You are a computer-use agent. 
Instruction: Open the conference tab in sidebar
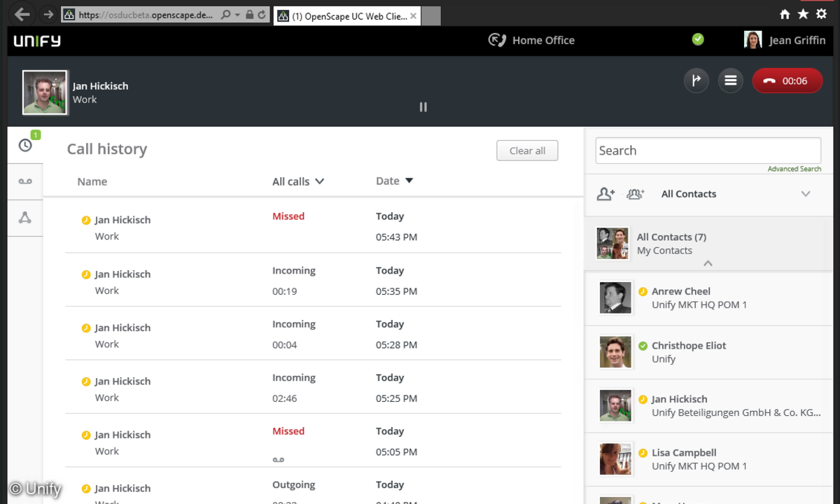coord(25,218)
